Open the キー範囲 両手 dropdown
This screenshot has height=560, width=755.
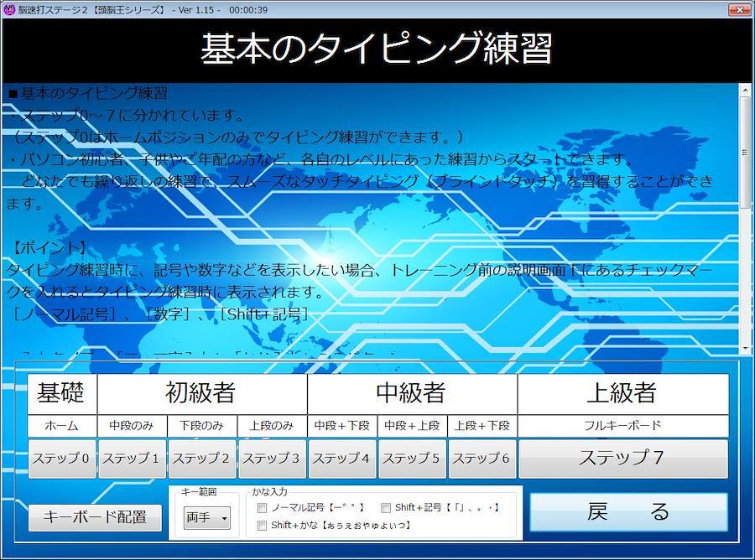tap(207, 519)
